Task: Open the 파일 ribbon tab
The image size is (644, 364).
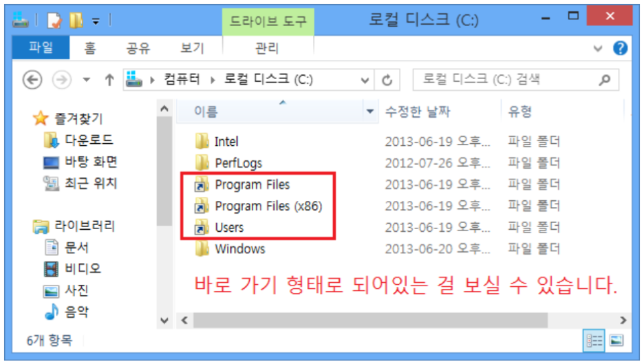Action: coord(41,47)
